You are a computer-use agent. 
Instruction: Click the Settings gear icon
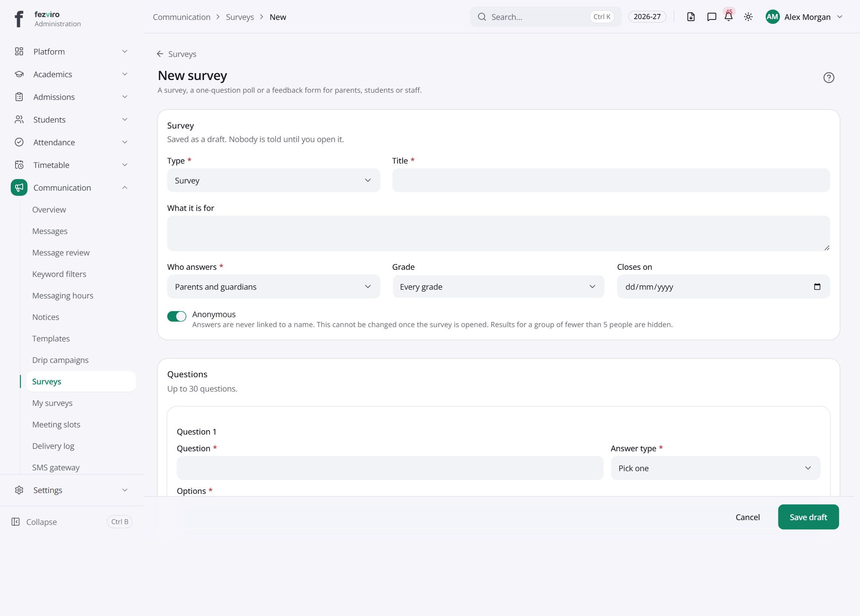pos(19,490)
